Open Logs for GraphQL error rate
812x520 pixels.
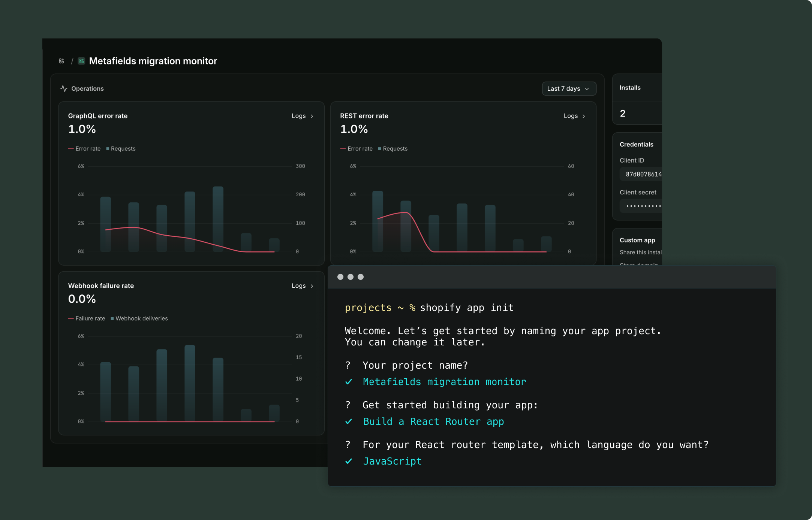(x=303, y=116)
